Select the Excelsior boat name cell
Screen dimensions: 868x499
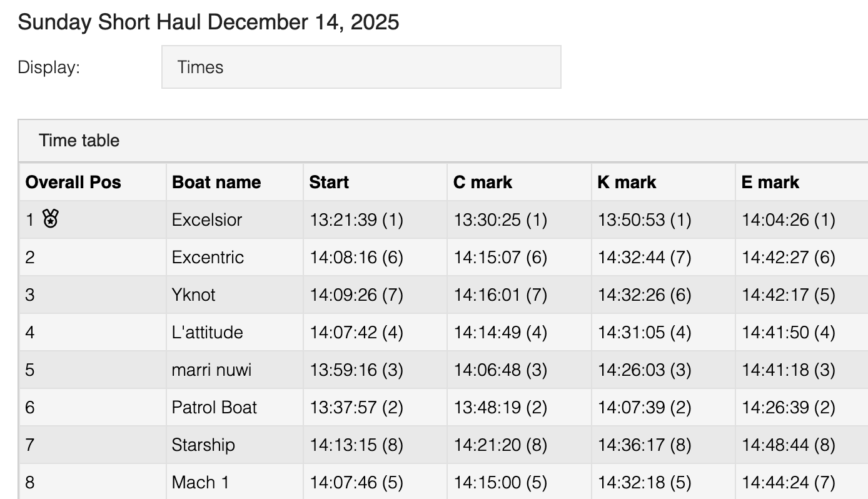coord(207,219)
